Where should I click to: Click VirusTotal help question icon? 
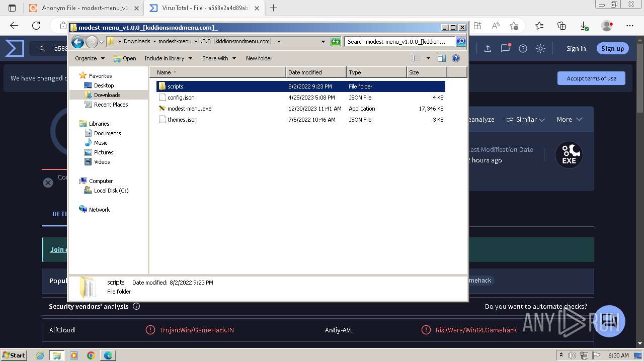tap(523, 49)
